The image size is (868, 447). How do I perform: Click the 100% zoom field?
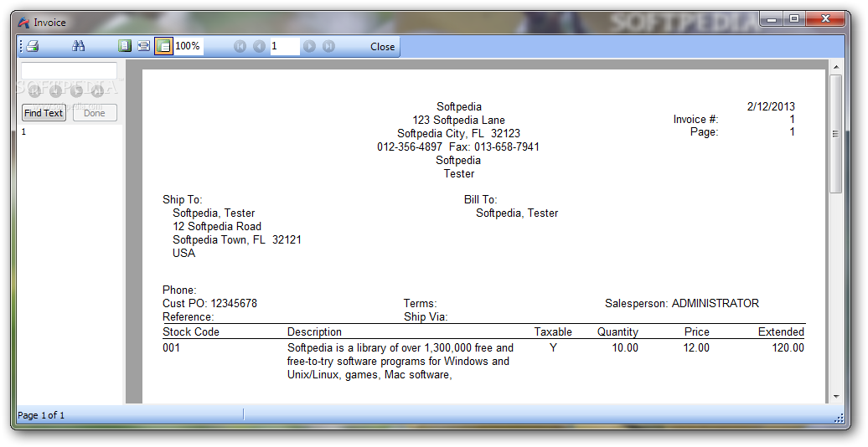click(x=189, y=46)
